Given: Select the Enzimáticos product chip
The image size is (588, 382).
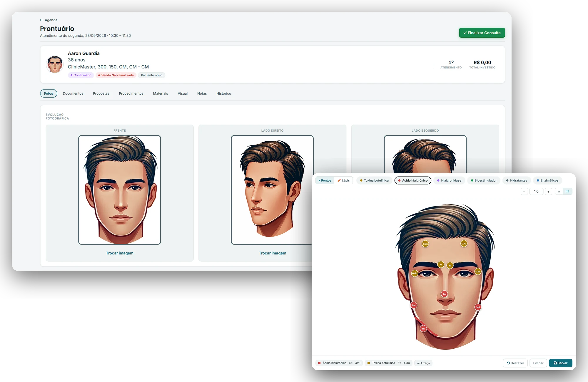Looking at the screenshot, I should 547,180.
